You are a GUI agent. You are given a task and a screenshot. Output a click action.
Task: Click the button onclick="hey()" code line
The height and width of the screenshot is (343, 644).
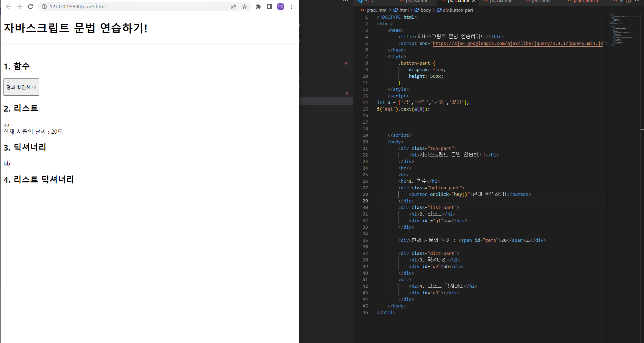pos(470,194)
